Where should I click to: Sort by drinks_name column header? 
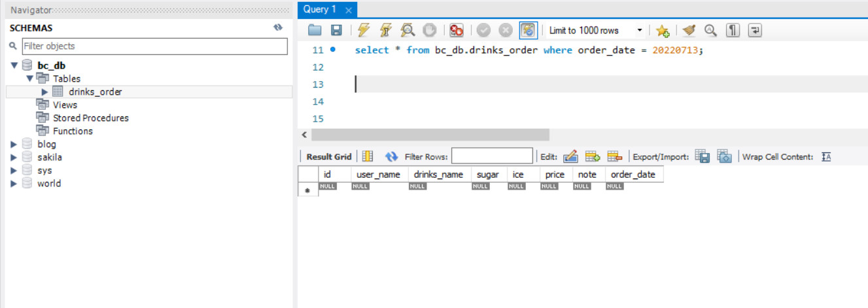440,175
